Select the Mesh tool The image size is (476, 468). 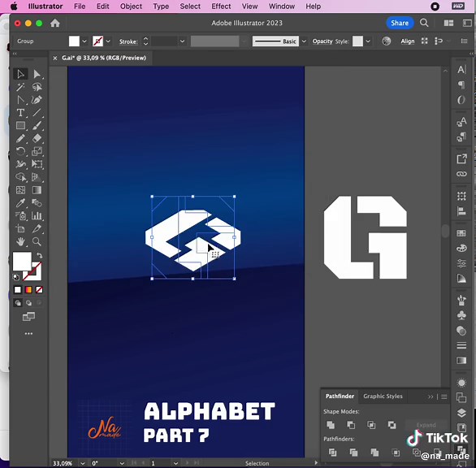(x=20, y=190)
